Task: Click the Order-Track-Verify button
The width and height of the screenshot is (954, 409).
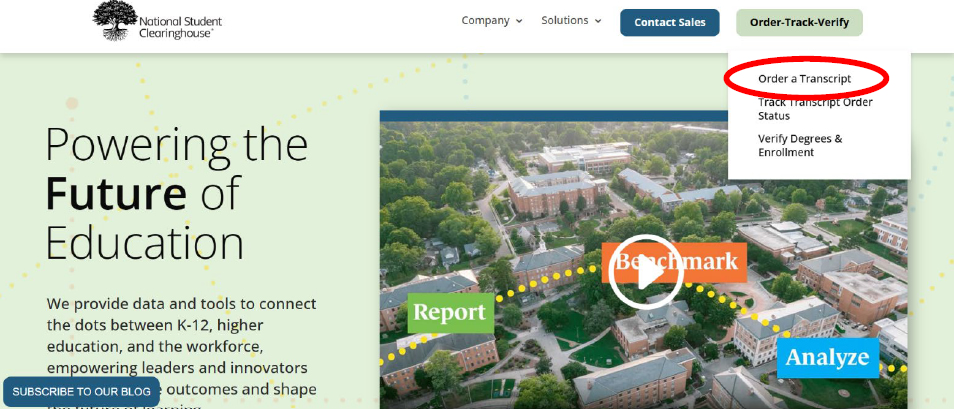Action: click(x=799, y=23)
